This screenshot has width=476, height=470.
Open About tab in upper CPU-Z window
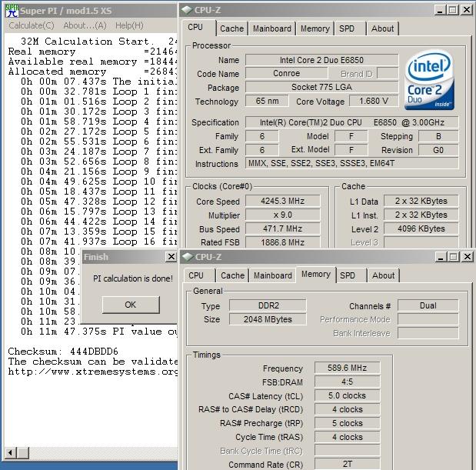[x=382, y=28]
